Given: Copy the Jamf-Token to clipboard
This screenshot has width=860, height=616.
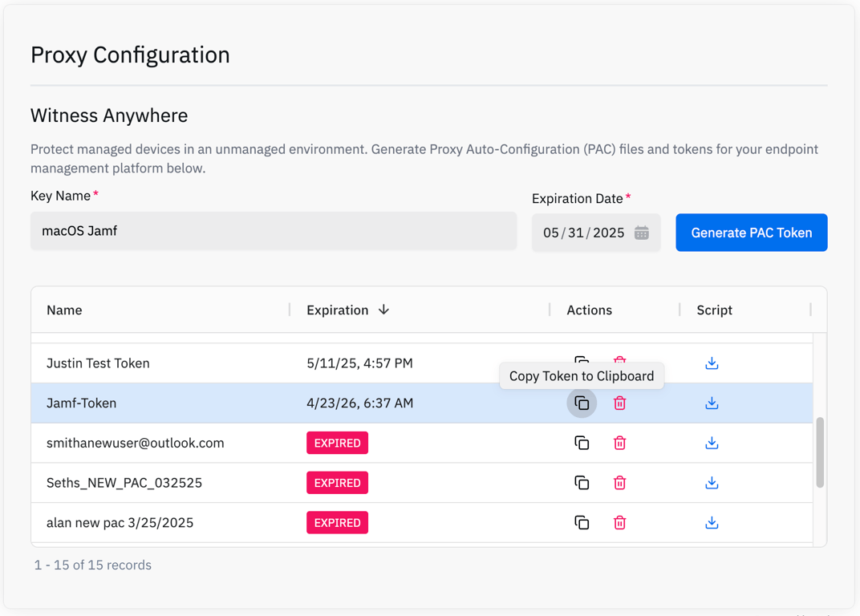Looking at the screenshot, I should point(582,403).
